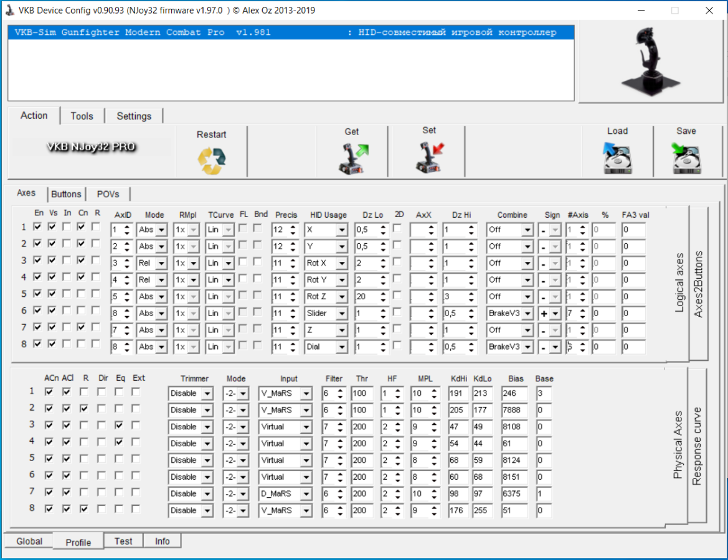
Task: Adjust Dz Hi stepper for logical axis 6
Action: coord(471,313)
